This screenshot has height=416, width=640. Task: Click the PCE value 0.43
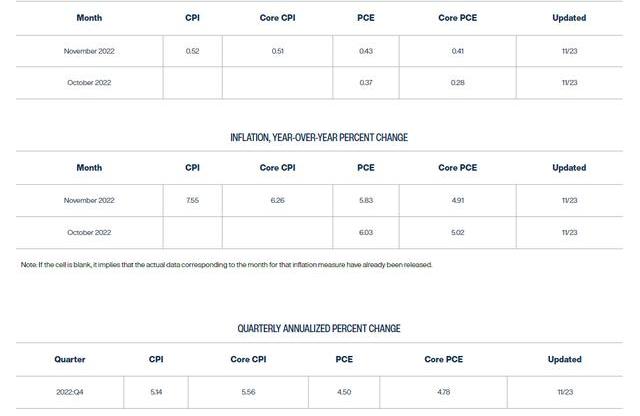pyautogui.click(x=365, y=51)
